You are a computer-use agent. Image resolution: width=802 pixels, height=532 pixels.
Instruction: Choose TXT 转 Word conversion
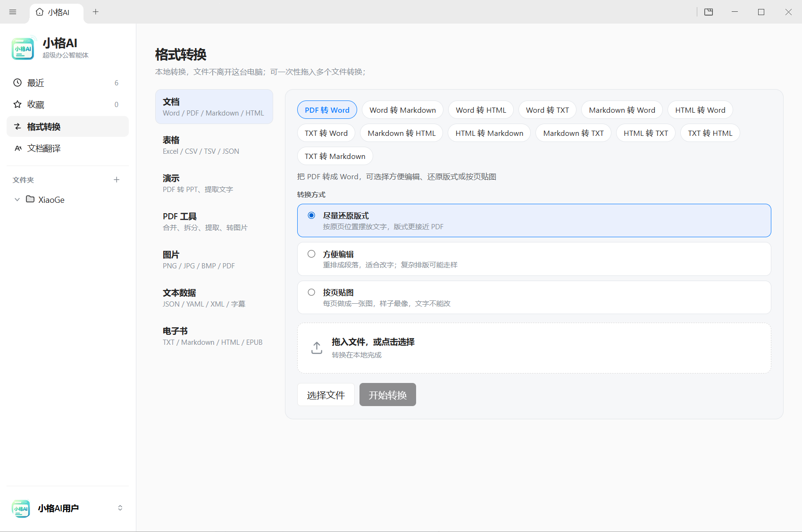point(326,133)
